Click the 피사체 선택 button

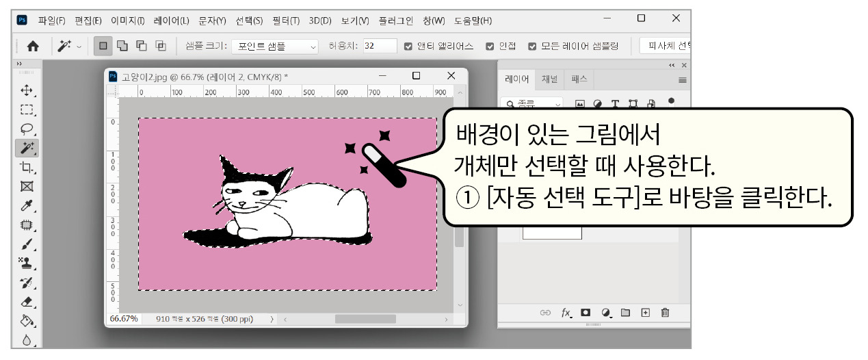click(666, 47)
